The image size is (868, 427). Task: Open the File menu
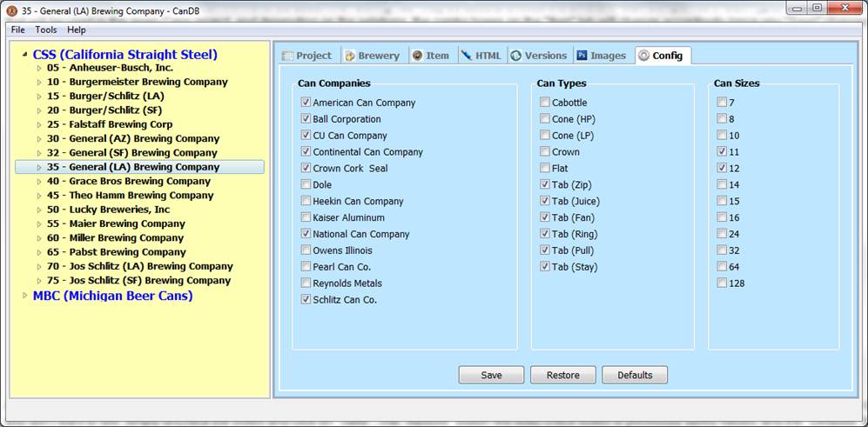(17, 30)
